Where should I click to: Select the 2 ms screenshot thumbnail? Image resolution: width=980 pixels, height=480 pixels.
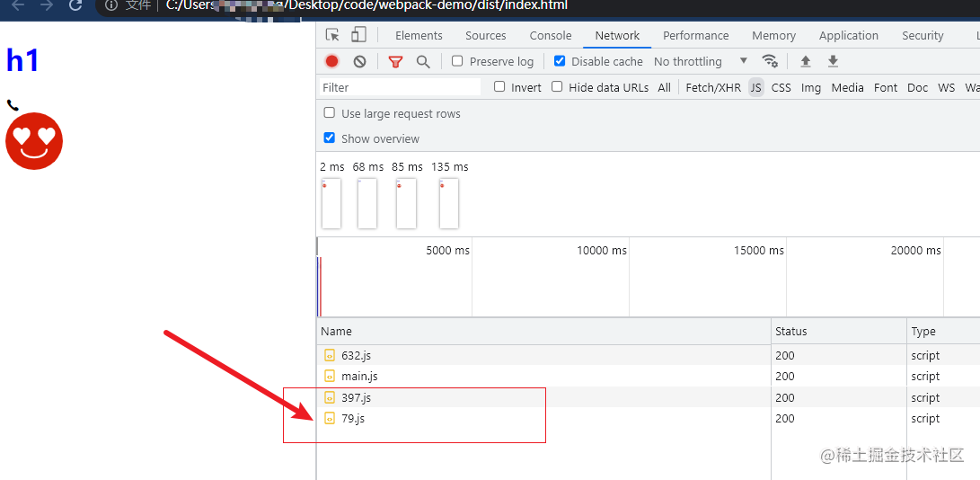pyautogui.click(x=331, y=203)
